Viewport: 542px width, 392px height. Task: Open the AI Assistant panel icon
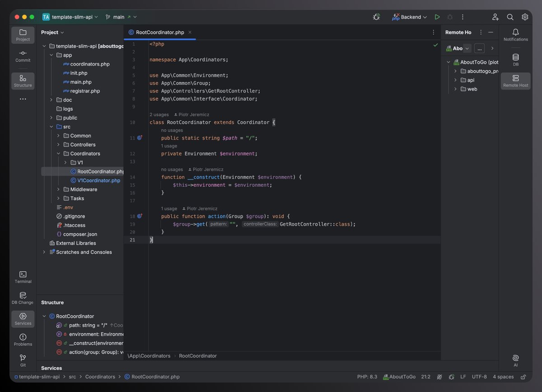(515, 360)
